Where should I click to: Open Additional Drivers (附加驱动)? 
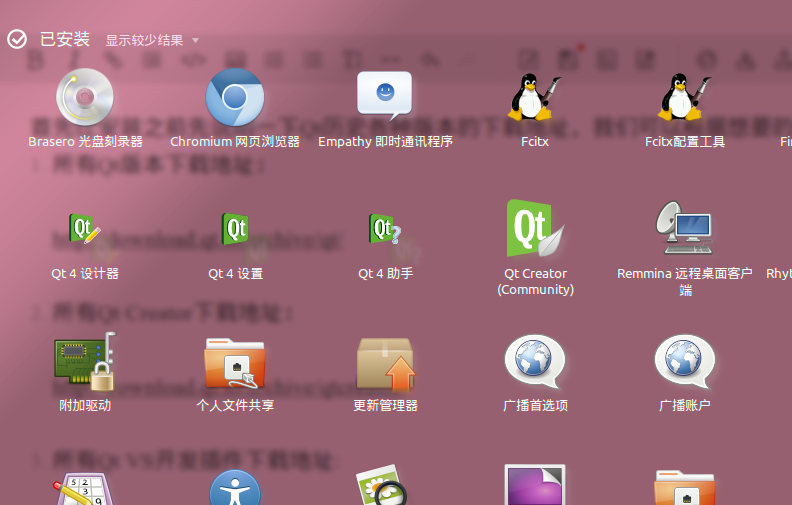tap(85, 362)
